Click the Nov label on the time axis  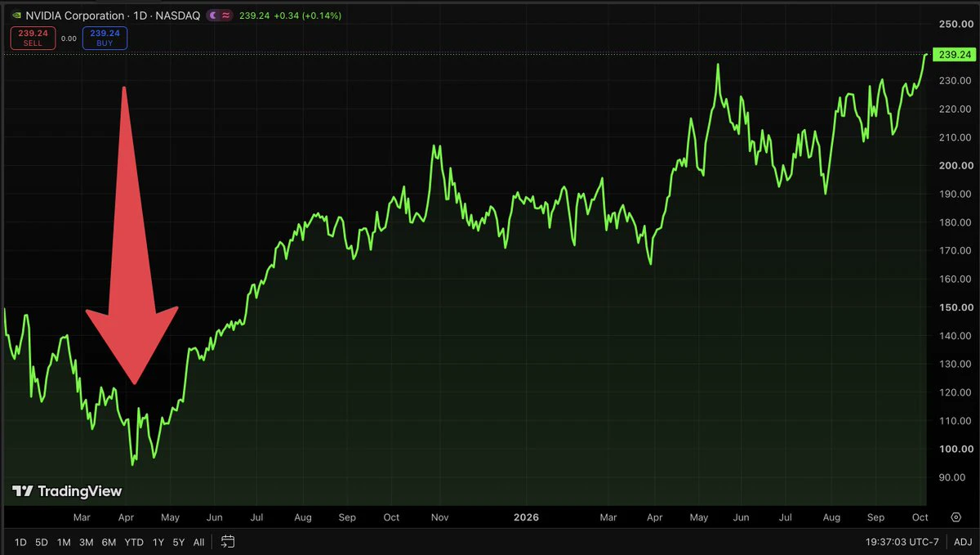coord(439,517)
